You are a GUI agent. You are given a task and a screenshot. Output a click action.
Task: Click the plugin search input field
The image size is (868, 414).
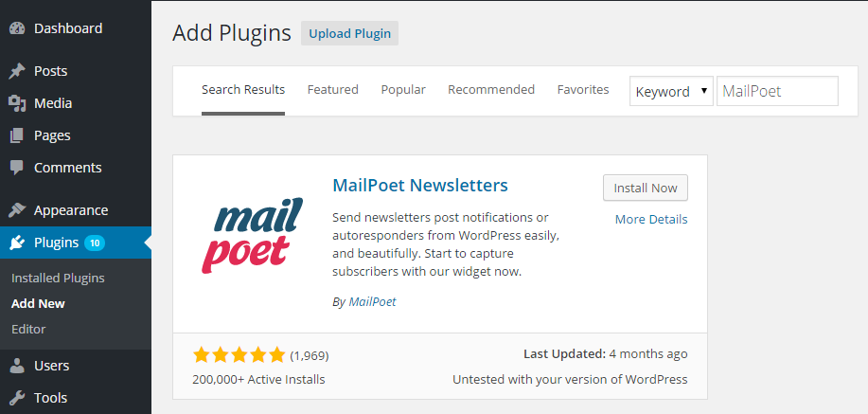(777, 92)
